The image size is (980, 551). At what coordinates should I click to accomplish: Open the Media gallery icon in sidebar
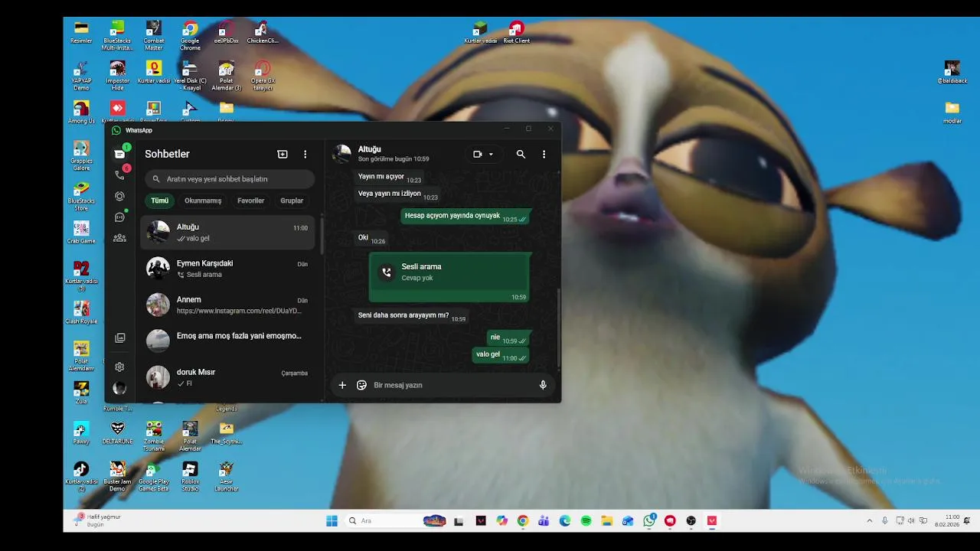click(119, 337)
